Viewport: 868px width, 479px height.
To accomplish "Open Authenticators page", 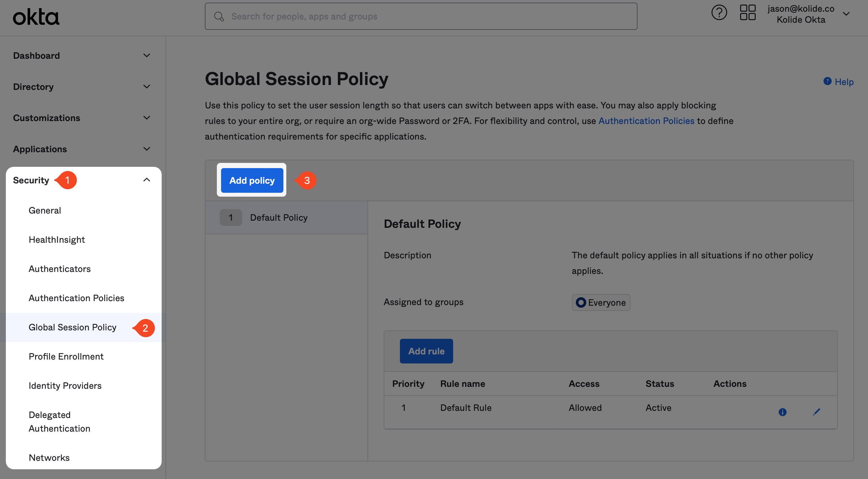I will click(x=60, y=269).
